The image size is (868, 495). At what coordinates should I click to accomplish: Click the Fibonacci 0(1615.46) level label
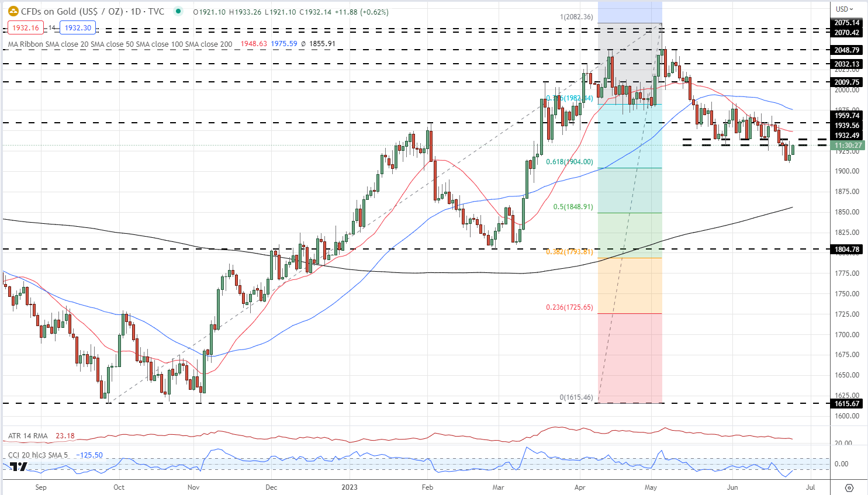576,397
